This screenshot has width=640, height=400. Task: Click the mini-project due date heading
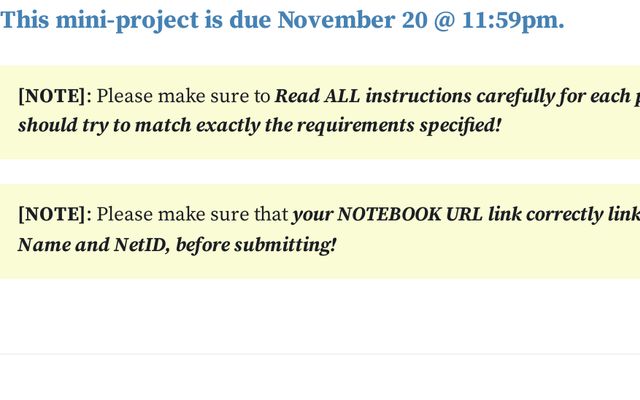282,20
